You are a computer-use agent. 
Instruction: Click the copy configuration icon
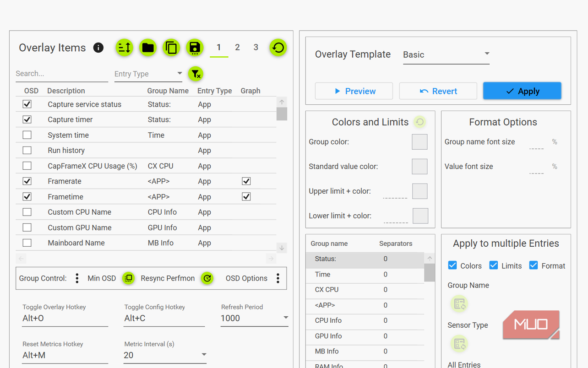pyautogui.click(x=171, y=48)
